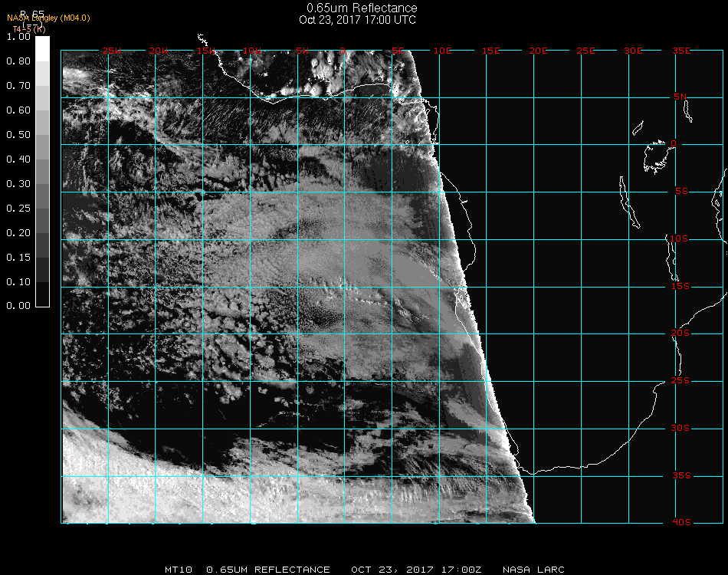Click the 0.70 colorbar value
Image resolution: width=728 pixels, height=575 pixels.
coord(18,86)
